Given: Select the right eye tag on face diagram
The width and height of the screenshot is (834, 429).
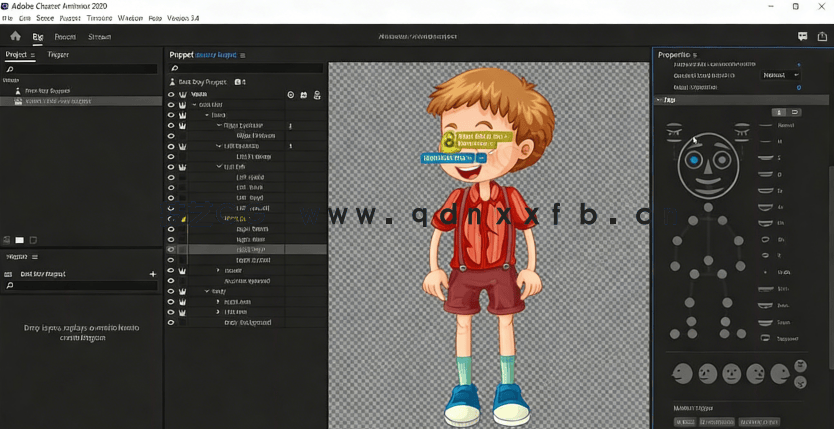Looking at the screenshot, I should point(722,159).
